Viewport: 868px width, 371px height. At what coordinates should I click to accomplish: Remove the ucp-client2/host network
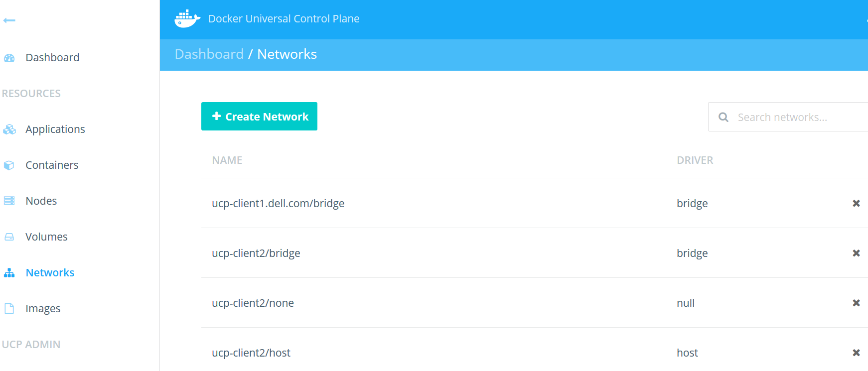[x=856, y=353]
